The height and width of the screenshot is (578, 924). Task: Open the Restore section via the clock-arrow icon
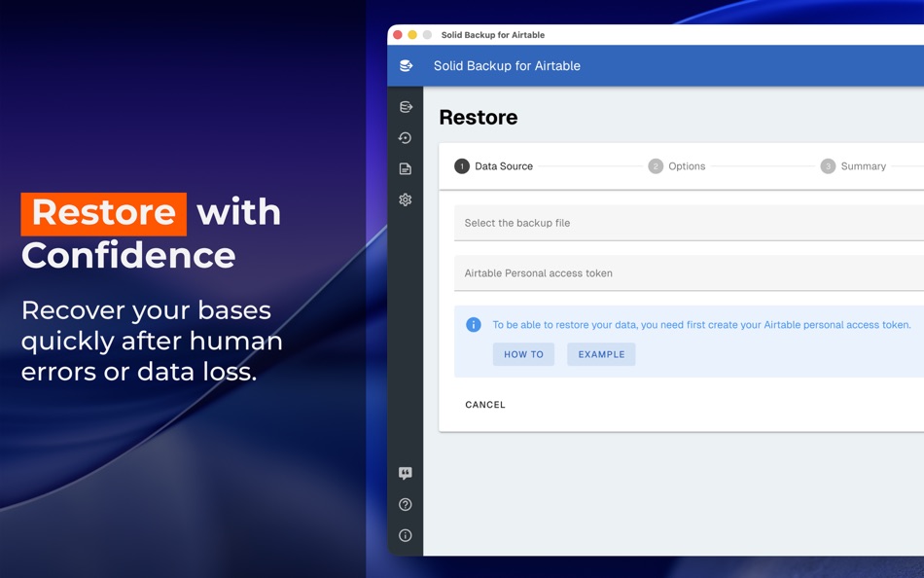pos(406,137)
